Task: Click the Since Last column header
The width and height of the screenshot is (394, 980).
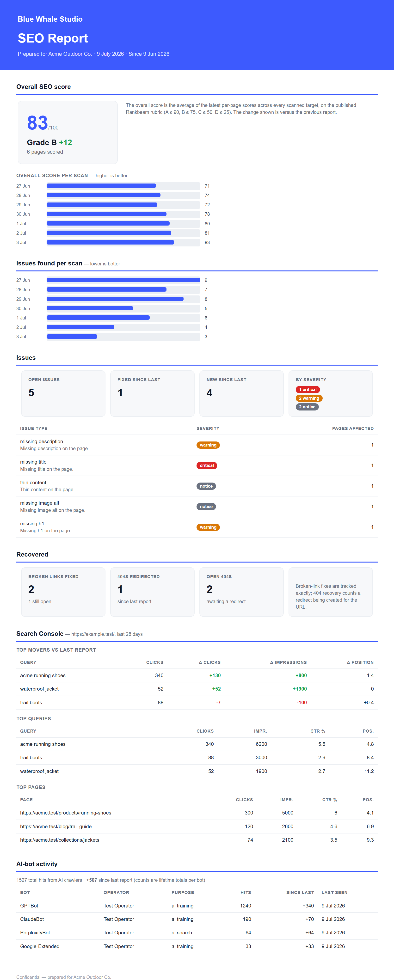Action: pyautogui.click(x=300, y=893)
